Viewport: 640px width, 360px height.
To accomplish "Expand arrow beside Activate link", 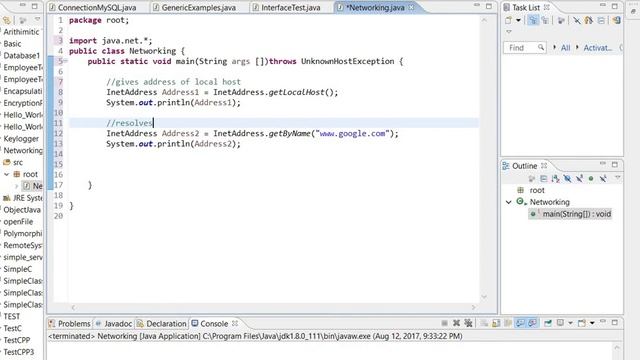I will click(x=577, y=47).
